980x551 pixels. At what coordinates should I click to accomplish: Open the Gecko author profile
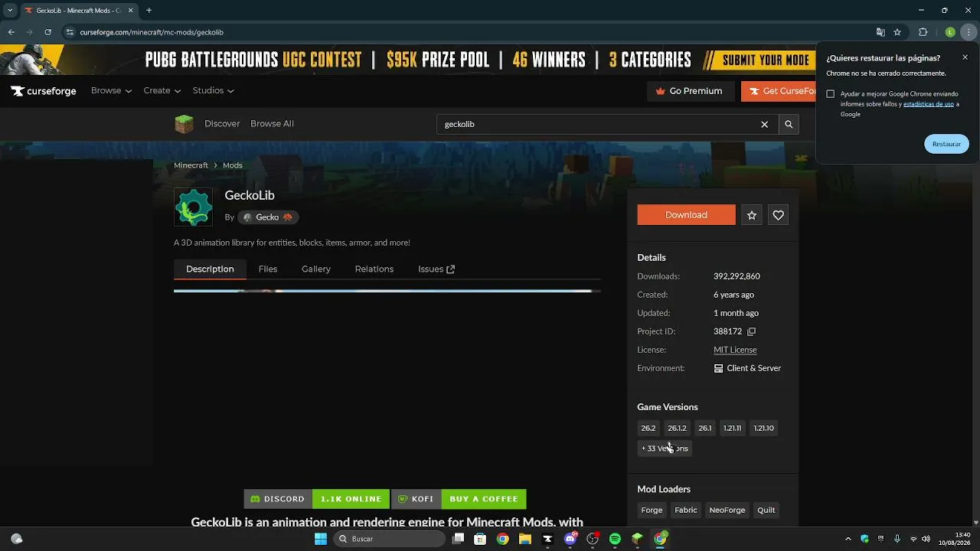click(x=268, y=217)
